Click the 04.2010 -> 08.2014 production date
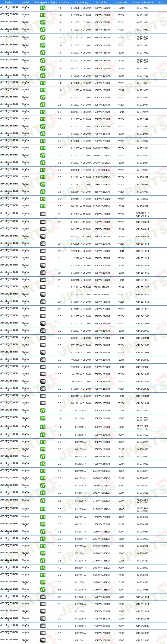 click(x=81, y=273)
